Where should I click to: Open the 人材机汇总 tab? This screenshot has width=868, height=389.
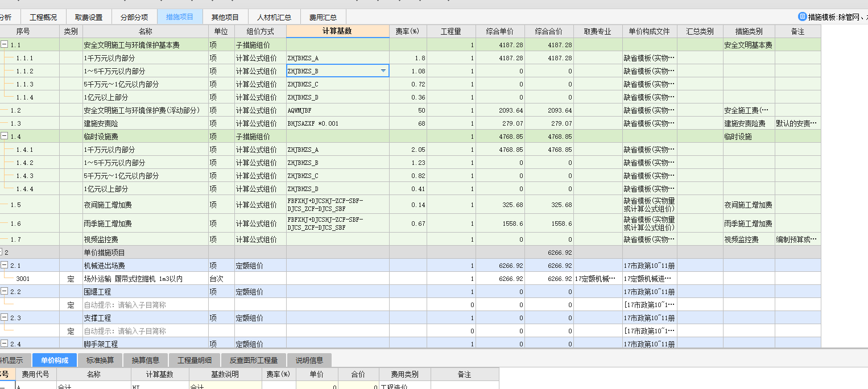point(274,17)
